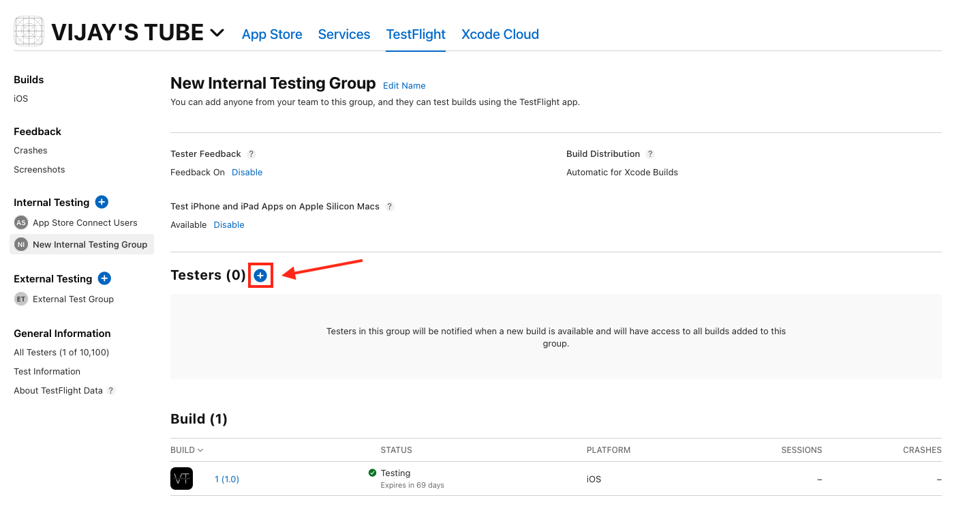Disable testing on Apple Silicon Macs
Viewport: 980px width, 515px height.
pyautogui.click(x=229, y=224)
